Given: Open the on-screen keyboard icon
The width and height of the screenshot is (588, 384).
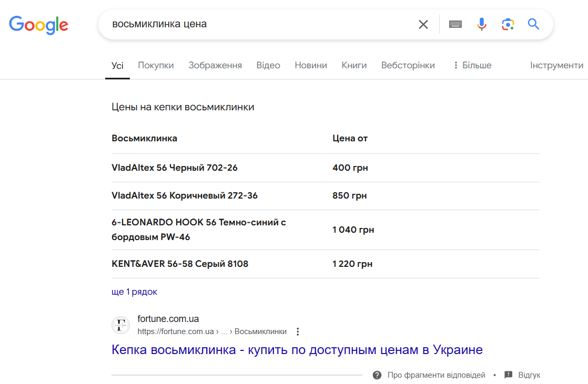Looking at the screenshot, I should tap(455, 24).
